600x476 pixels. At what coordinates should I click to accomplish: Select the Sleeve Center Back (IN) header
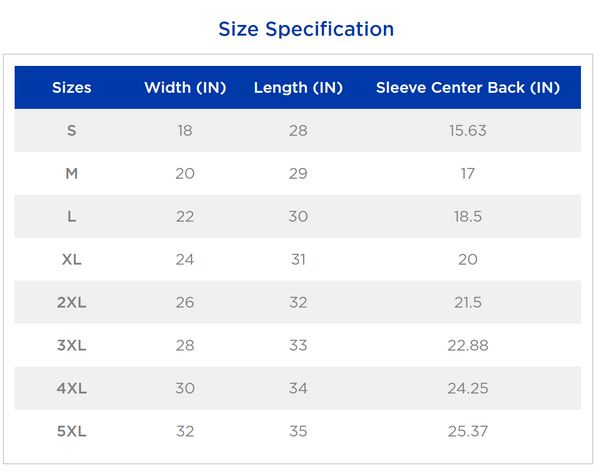tap(468, 88)
